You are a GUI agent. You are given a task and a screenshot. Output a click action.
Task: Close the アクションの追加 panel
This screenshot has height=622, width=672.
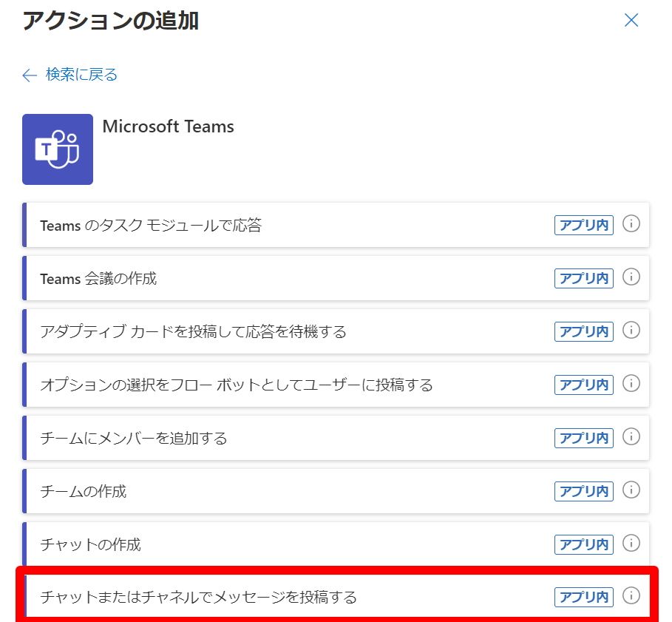(x=631, y=21)
